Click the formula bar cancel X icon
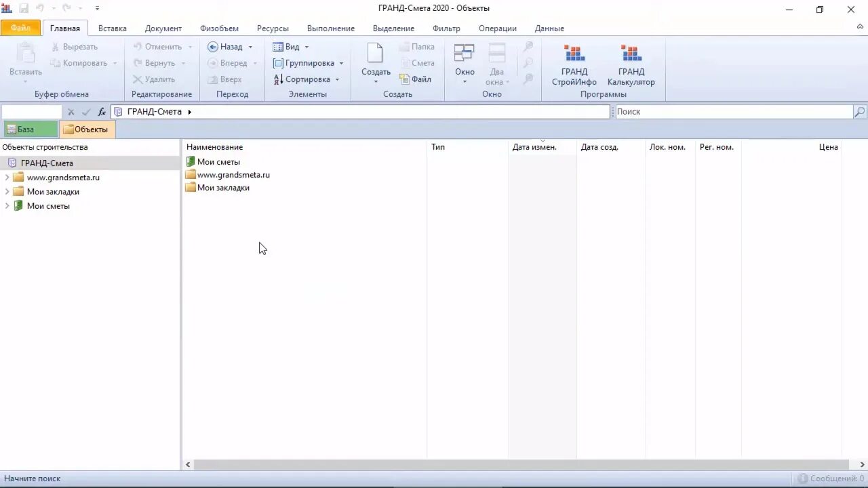 click(x=71, y=112)
